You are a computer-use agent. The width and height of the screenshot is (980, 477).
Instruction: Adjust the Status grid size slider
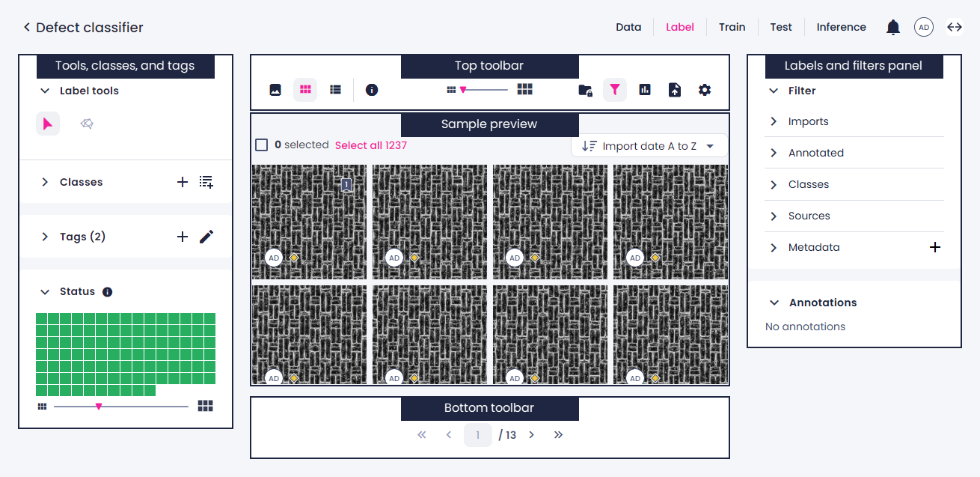click(x=121, y=407)
